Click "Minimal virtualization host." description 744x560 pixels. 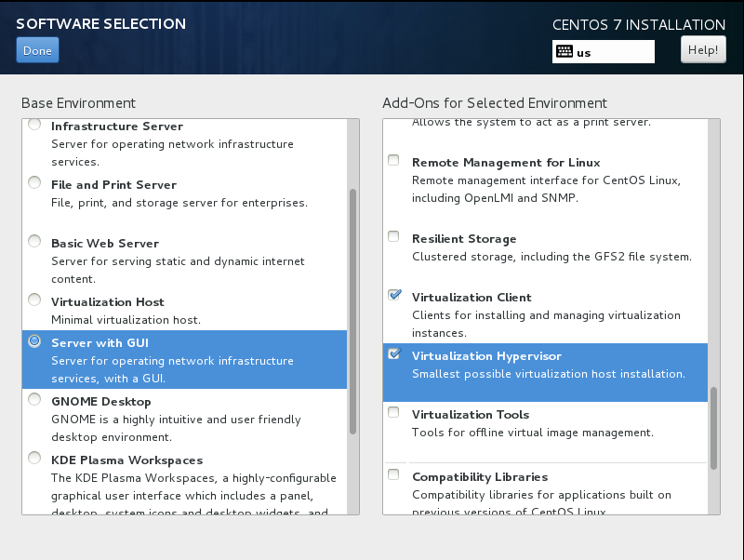[126, 320]
